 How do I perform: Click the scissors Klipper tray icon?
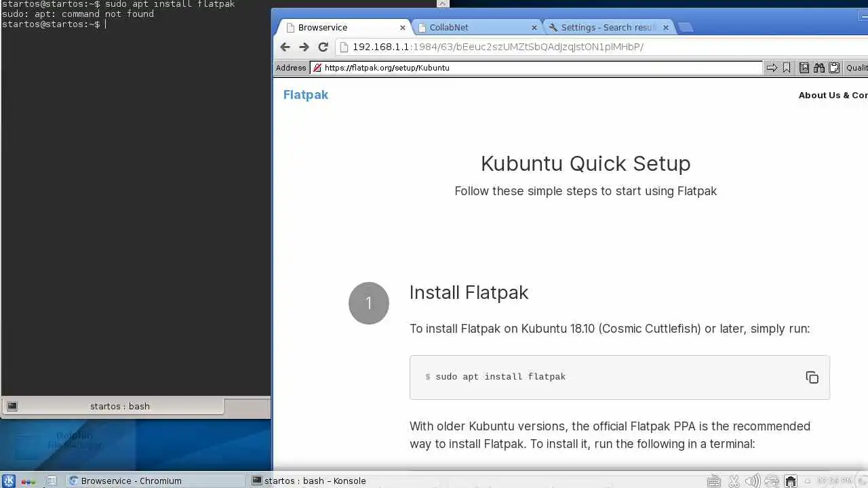(x=733, y=481)
